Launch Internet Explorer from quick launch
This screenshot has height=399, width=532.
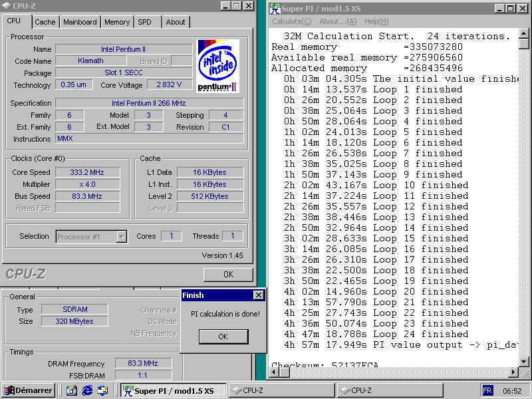(87, 390)
